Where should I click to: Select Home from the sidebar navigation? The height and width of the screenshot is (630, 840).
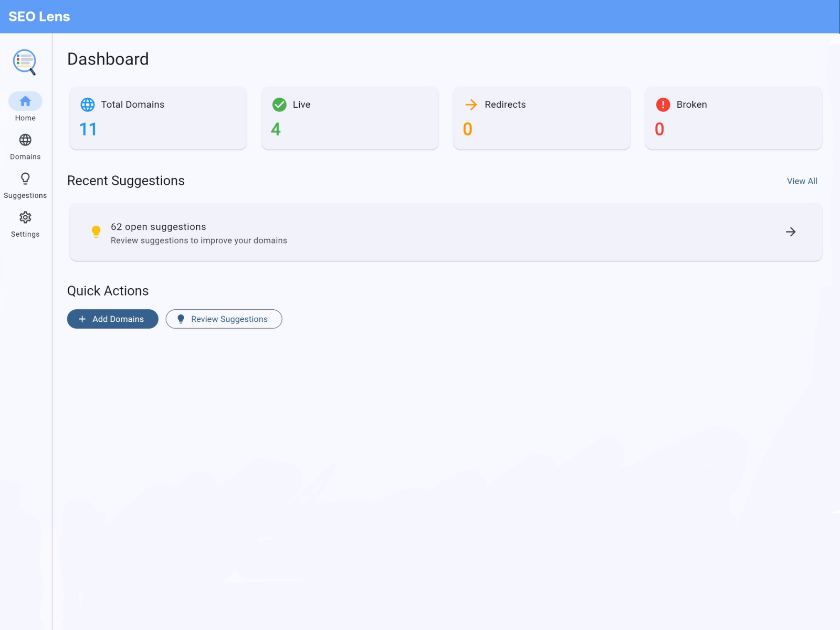(x=25, y=108)
